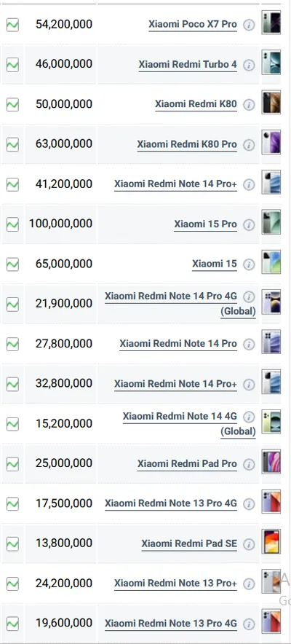Click the Xiaomi Redmi Pad SE thumbnail image
Screen dimensions: 291x644
(271, 541)
